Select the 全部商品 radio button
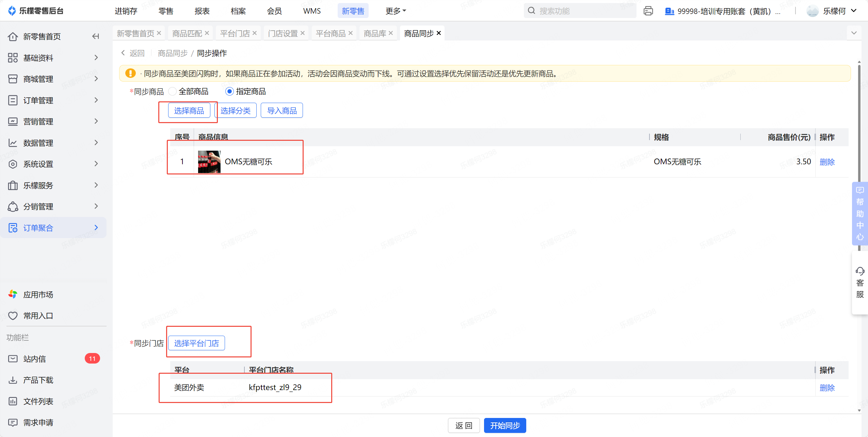This screenshot has height=437, width=868. click(173, 91)
